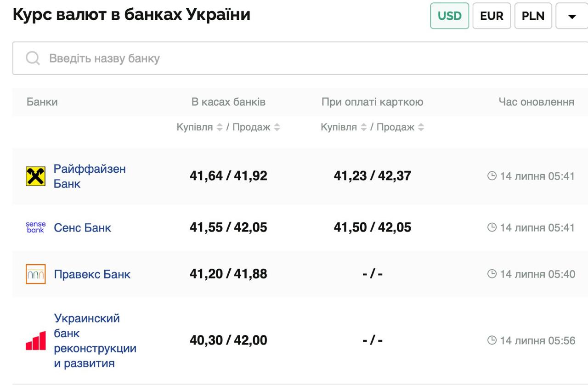Toggle the USD currency selection
The image size is (588, 385).
[449, 16]
